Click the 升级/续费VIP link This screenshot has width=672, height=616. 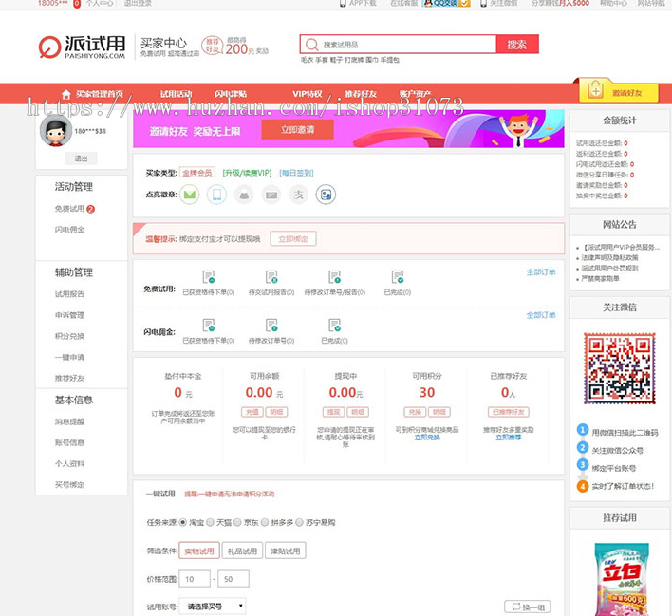(248, 173)
